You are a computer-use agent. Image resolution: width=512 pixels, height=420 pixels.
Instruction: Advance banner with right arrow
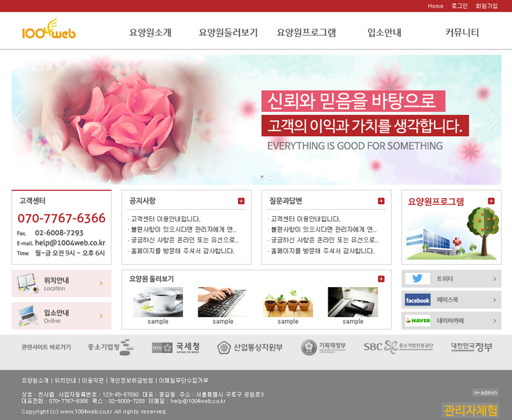coord(493,120)
